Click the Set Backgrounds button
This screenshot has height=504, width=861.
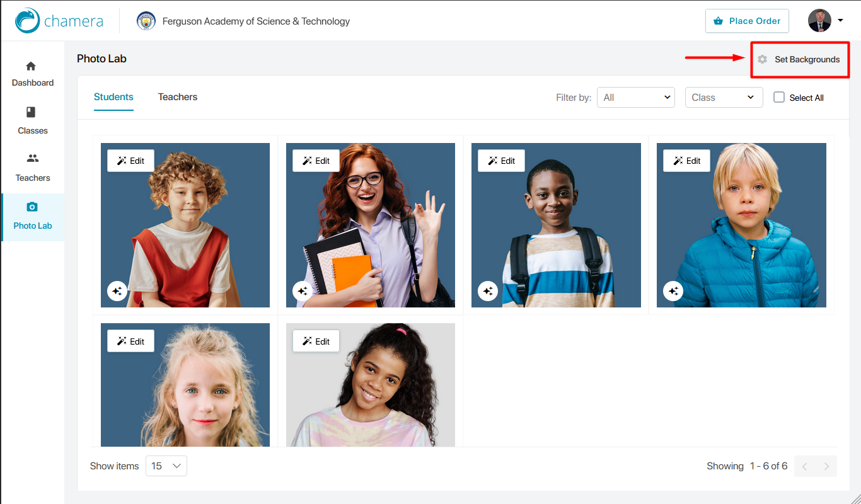pos(800,59)
